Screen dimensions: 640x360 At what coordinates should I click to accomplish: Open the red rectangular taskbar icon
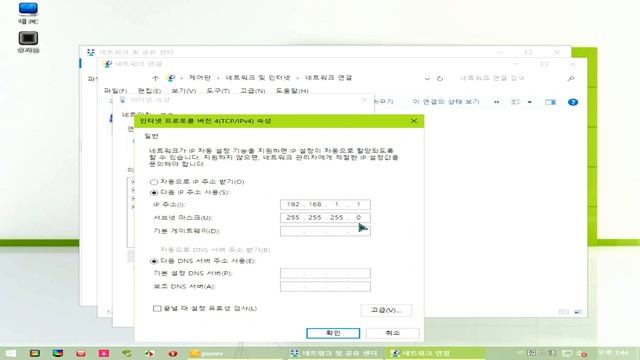pos(81,353)
